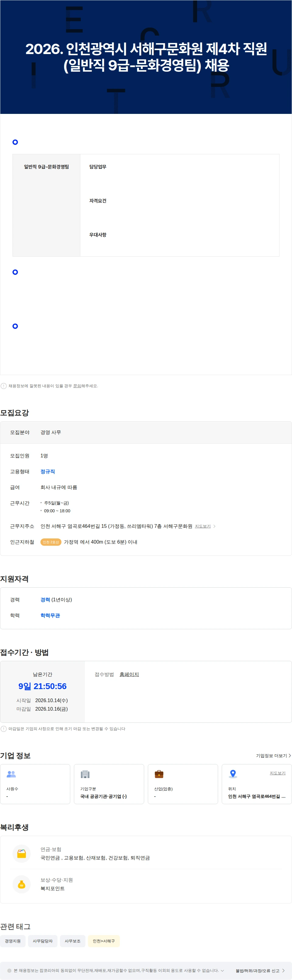
Task: Click the 복지포인트 benefit text
Action: click(x=53, y=888)
